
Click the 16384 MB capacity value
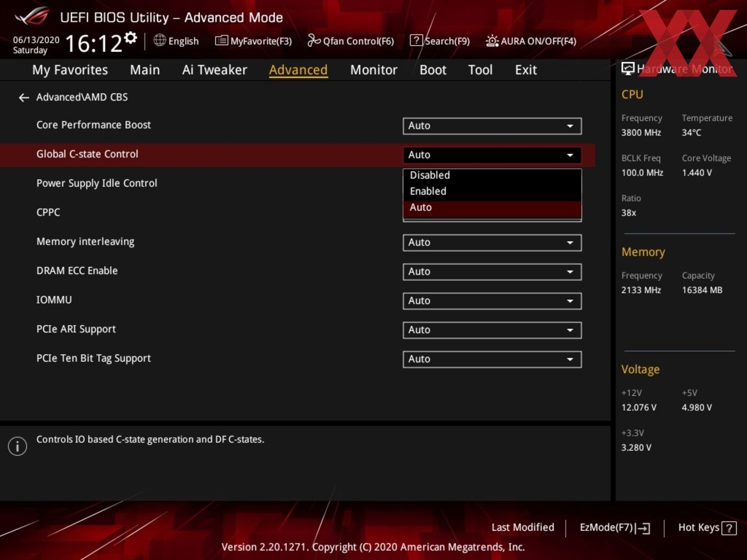click(x=702, y=290)
